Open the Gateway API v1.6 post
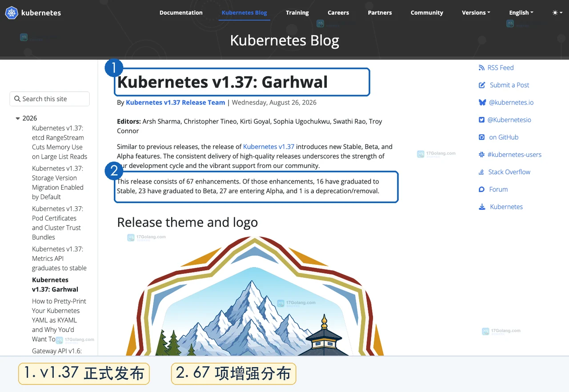Screen dimensions: 569x392 click(57, 351)
